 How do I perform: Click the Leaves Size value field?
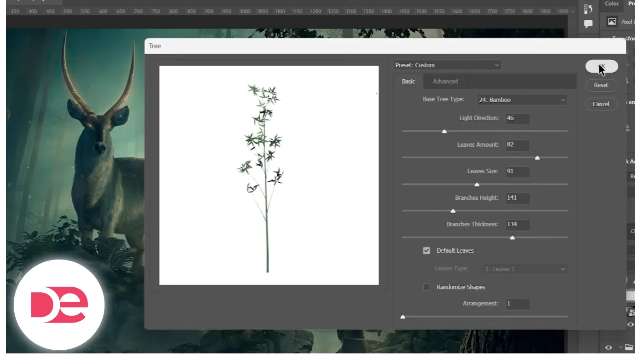click(x=518, y=172)
